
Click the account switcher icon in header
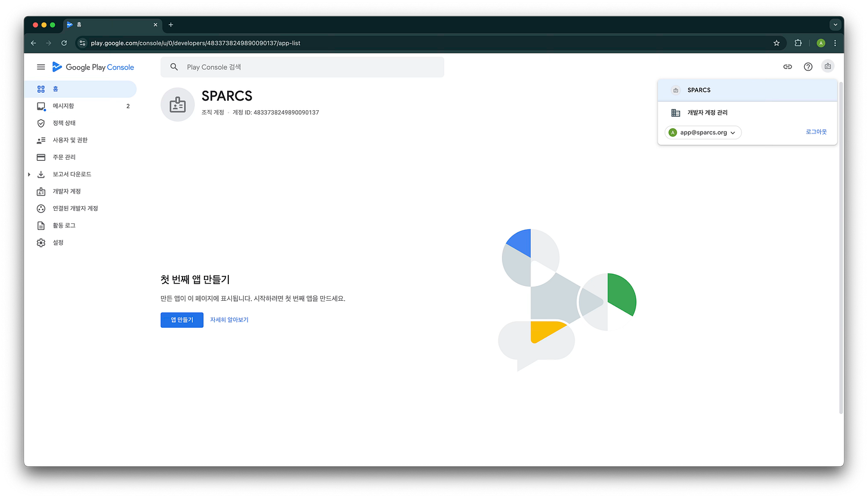(x=827, y=67)
